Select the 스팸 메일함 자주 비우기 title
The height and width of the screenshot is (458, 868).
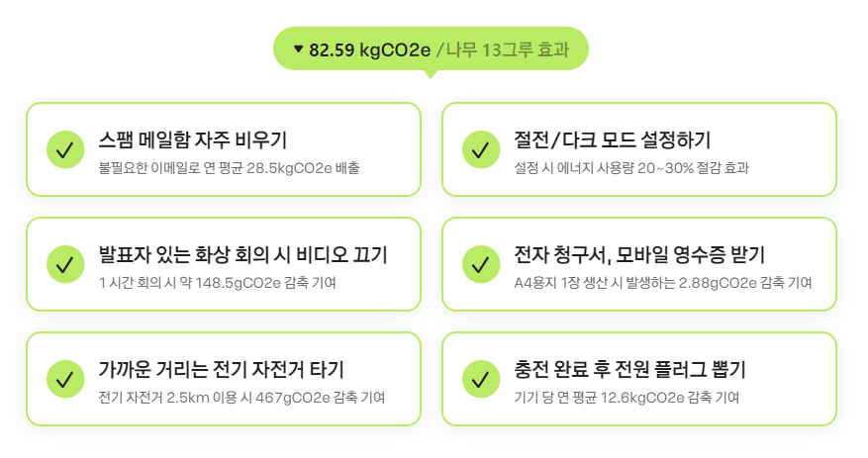pos(193,139)
